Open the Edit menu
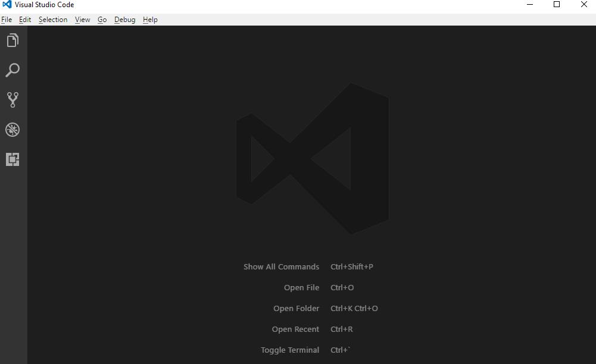This screenshot has height=364, width=596. click(x=25, y=20)
